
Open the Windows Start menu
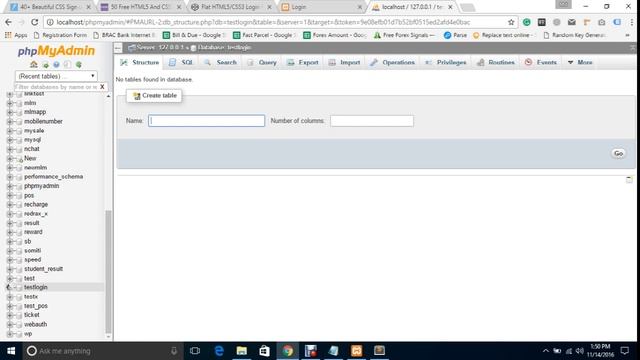(x=11, y=351)
